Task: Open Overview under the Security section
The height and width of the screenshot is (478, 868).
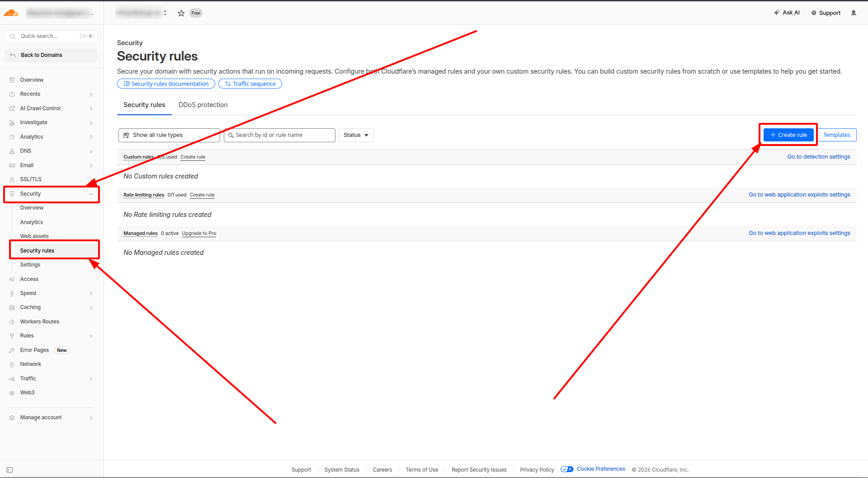Action: coord(32,208)
